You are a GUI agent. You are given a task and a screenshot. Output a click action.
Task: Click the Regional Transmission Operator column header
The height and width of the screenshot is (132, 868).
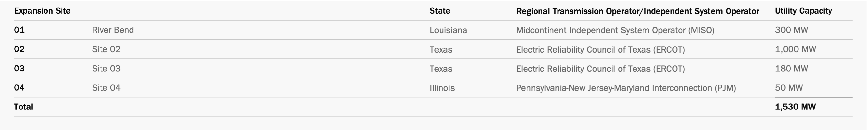pos(637,11)
